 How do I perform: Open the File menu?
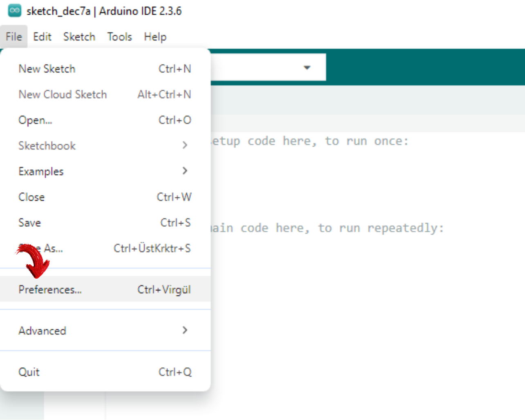click(x=14, y=37)
